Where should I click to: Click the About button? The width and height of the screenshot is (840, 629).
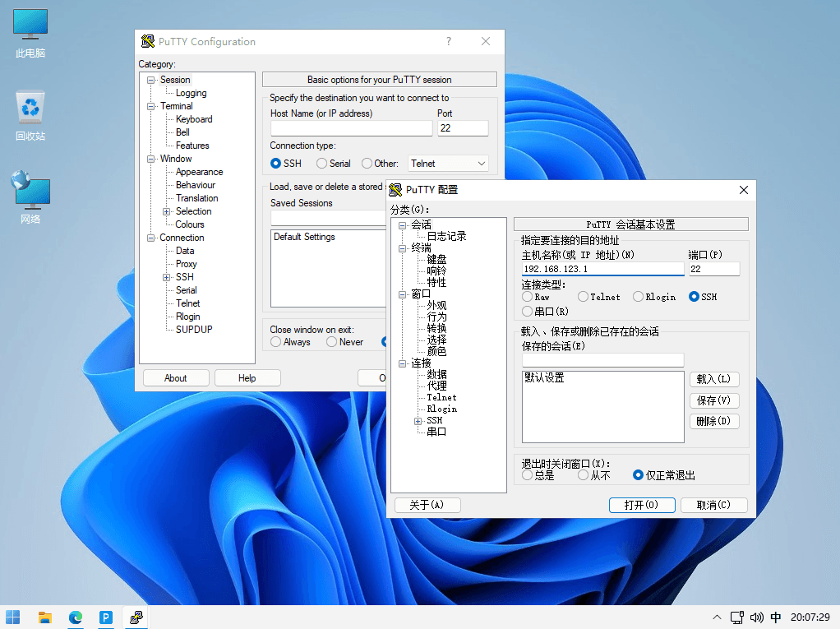(176, 377)
